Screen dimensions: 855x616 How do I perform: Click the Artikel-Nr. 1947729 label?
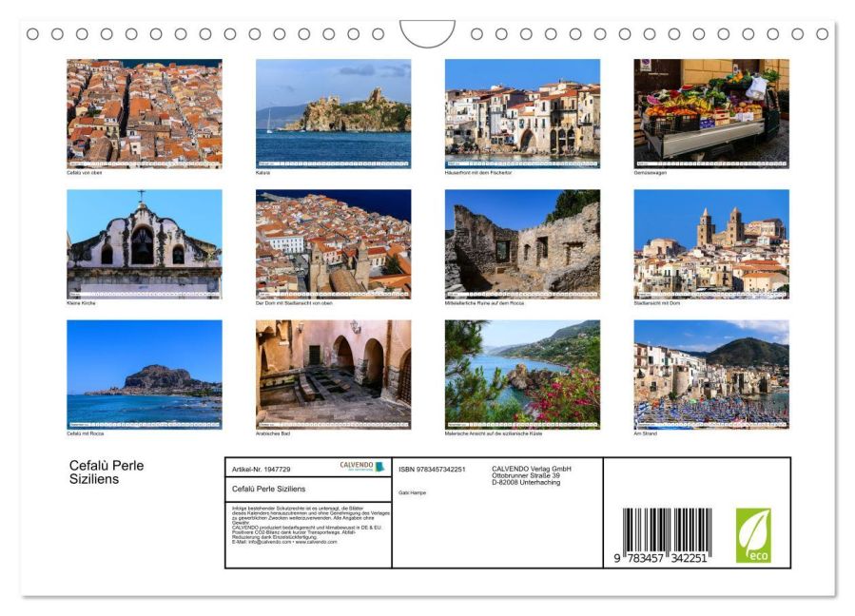tap(262, 469)
